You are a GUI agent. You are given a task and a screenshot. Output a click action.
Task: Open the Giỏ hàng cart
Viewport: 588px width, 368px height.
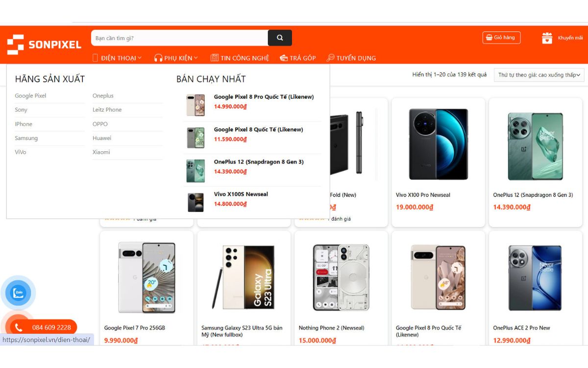[501, 38]
